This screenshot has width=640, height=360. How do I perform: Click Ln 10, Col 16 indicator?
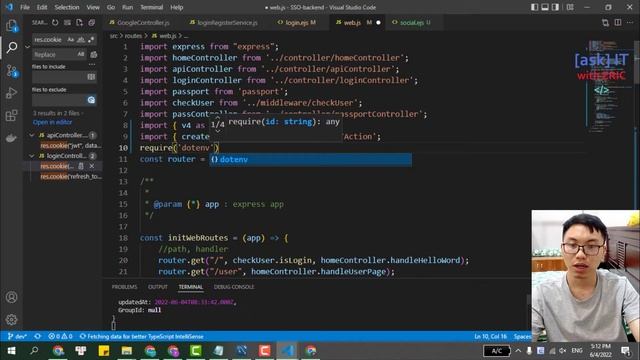tap(491, 337)
